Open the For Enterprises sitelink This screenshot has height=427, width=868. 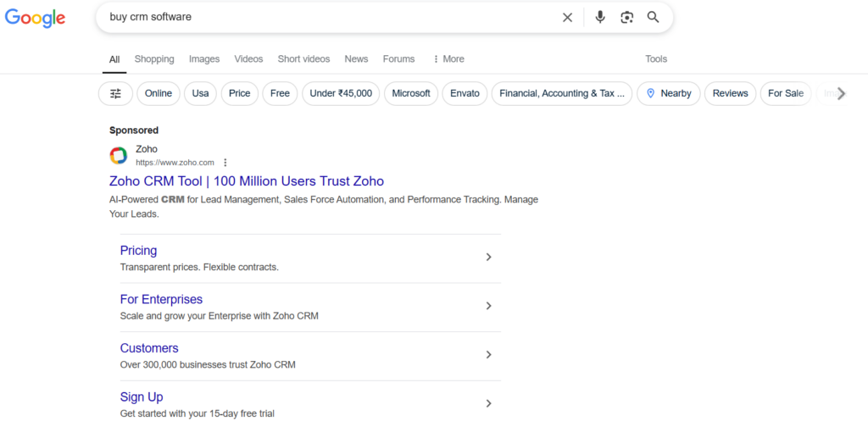[161, 299]
